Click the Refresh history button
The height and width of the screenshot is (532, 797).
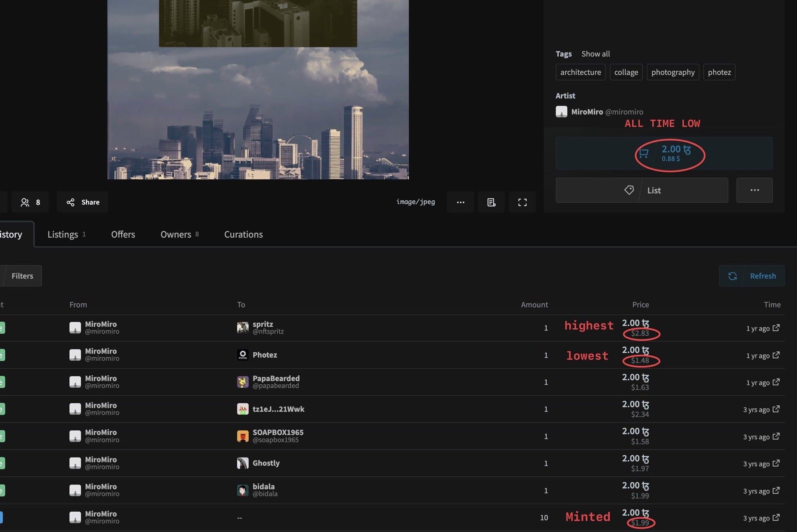[752, 276]
